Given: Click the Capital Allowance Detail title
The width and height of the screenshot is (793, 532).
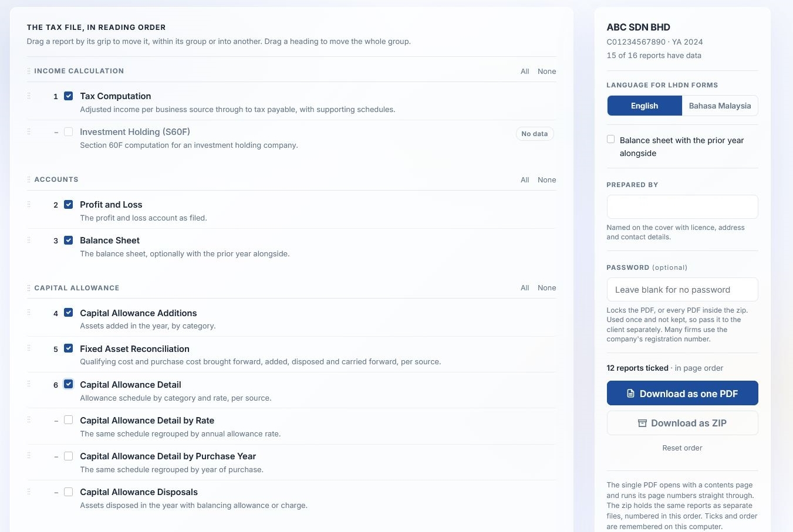Looking at the screenshot, I should pyautogui.click(x=130, y=385).
